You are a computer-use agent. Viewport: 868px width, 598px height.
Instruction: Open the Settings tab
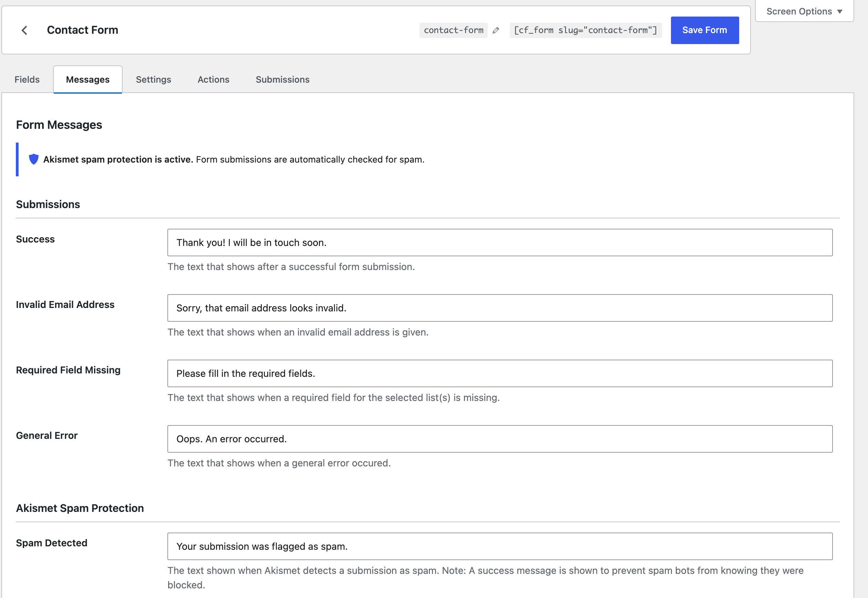(x=154, y=79)
